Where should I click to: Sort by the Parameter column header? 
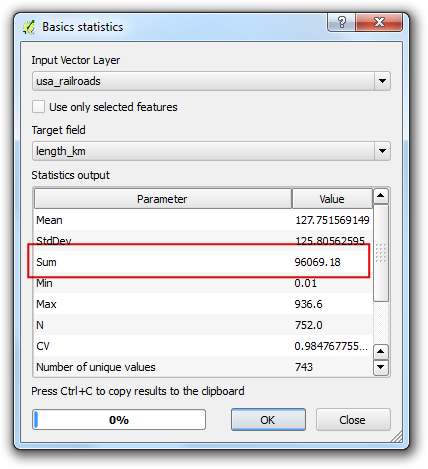[x=163, y=199]
